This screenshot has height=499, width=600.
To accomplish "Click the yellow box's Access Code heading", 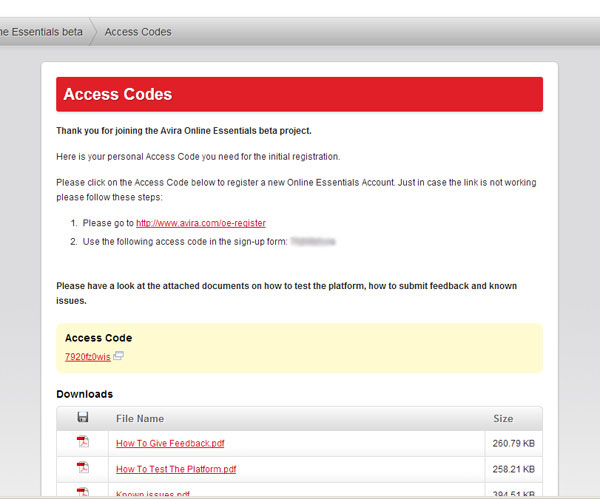I will point(98,338).
